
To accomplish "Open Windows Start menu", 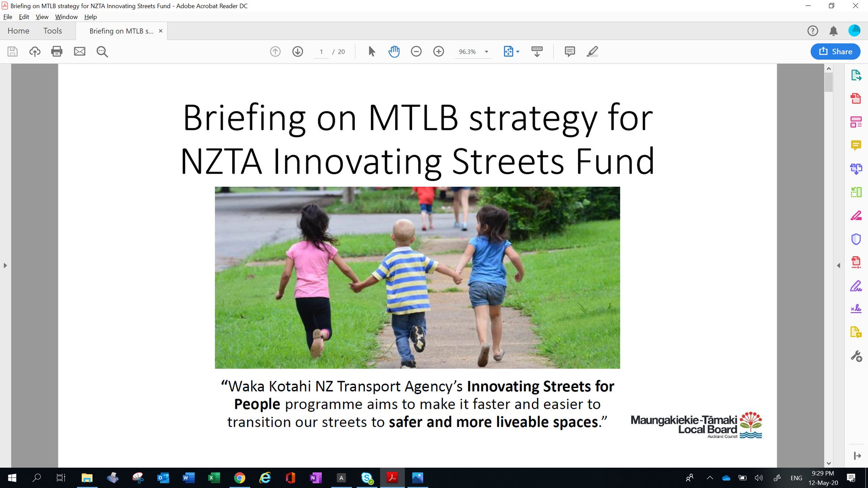I will pyautogui.click(x=12, y=478).
